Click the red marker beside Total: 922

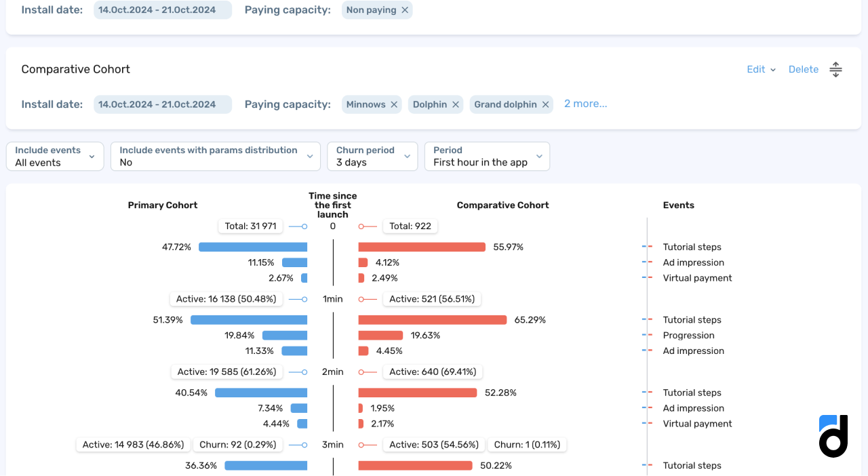tap(361, 226)
